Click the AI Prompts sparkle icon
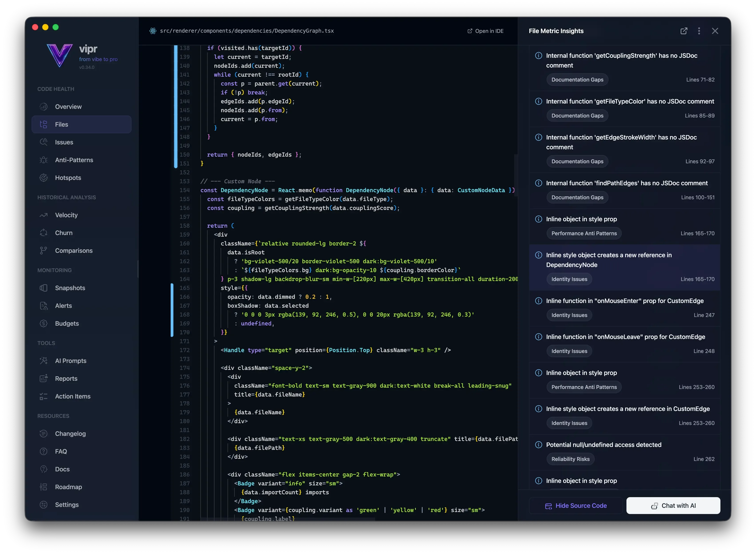Viewport: 756px width, 554px height. pos(44,361)
